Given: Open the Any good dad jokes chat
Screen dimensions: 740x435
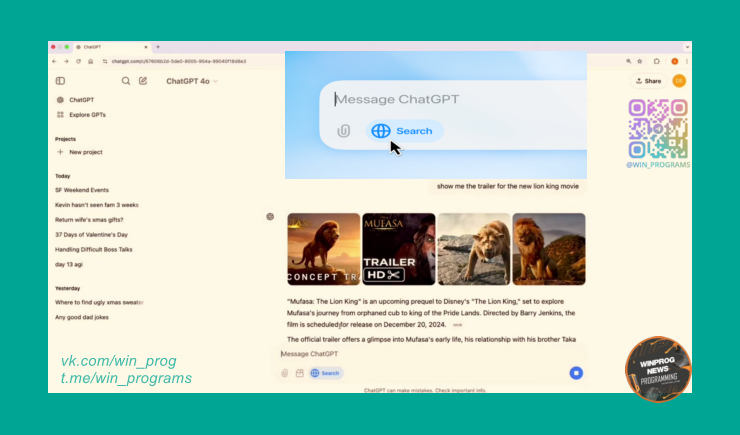Looking at the screenshot, I should (82, 317).
